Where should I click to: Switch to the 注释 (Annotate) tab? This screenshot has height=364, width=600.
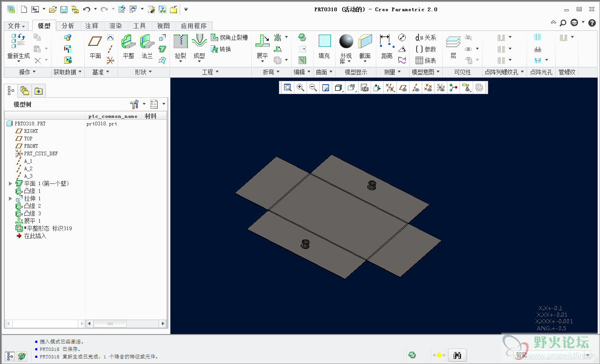[x=92, y=26]
